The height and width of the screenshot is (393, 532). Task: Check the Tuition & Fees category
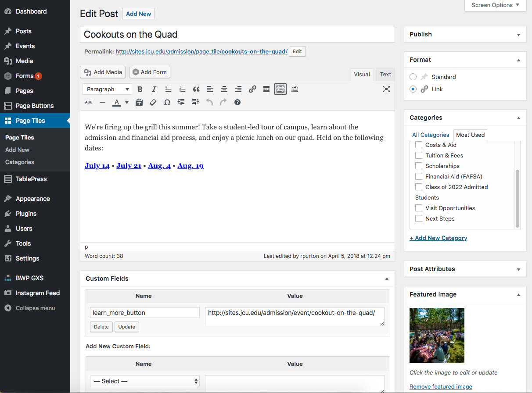(419, 155)
